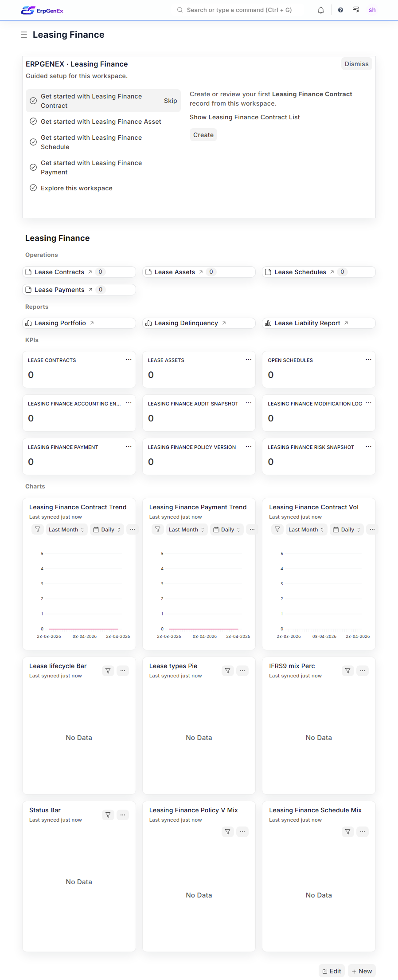Open the ErpGenEx home logo

click(42, 10)
